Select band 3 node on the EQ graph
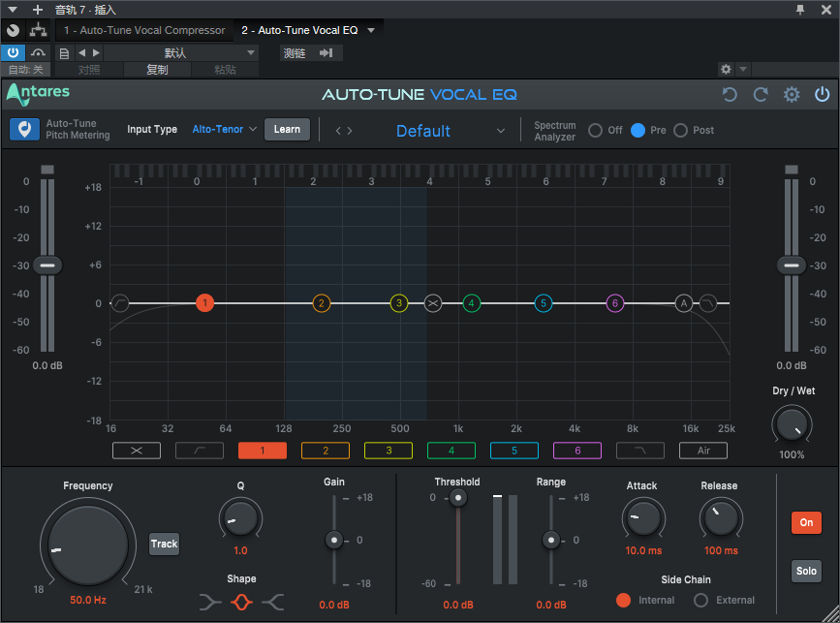Viewport: 840px width, 623px height. [x=399, y=303]
